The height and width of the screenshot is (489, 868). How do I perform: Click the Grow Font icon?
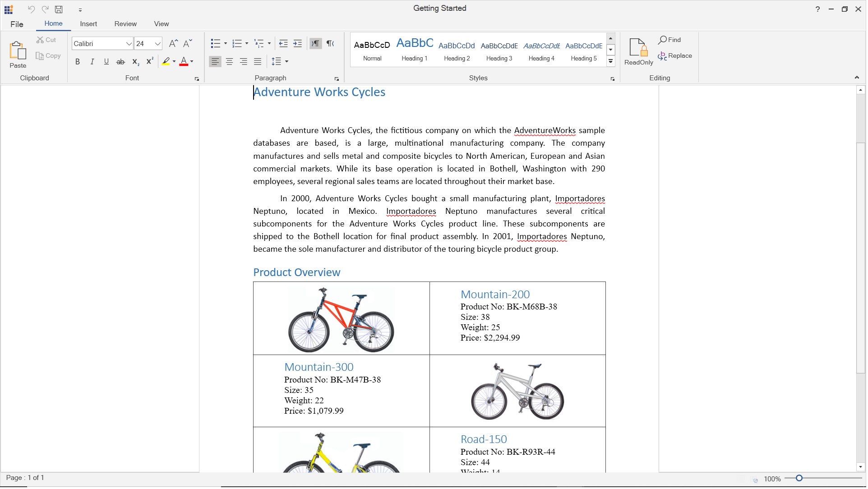tap(173, 43)
